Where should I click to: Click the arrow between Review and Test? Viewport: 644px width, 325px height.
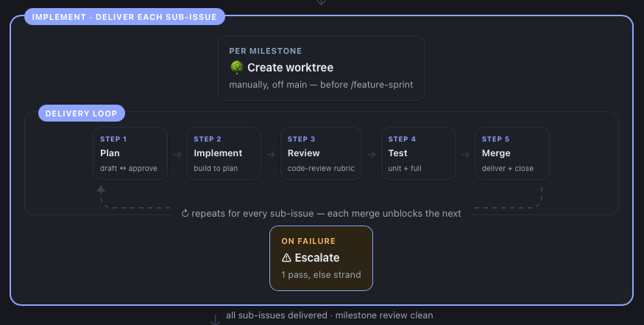click(x=372, y=154)
